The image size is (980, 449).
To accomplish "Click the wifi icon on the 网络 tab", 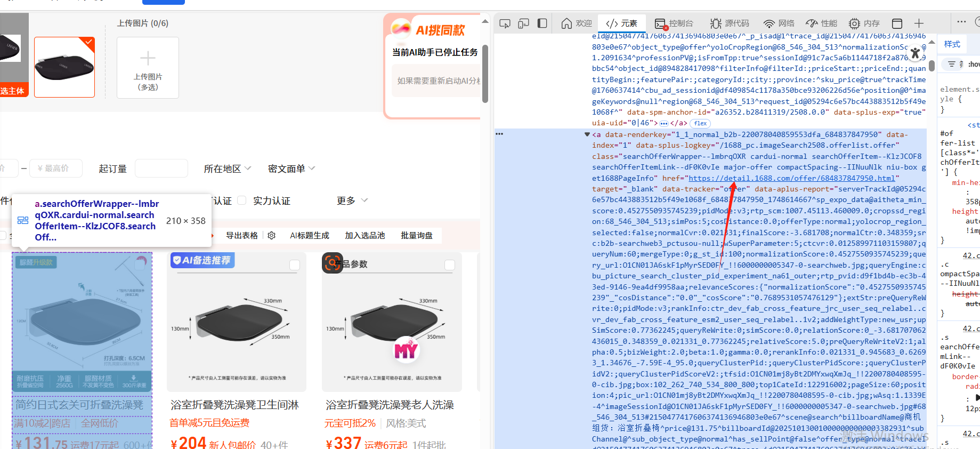I will 769,23.
